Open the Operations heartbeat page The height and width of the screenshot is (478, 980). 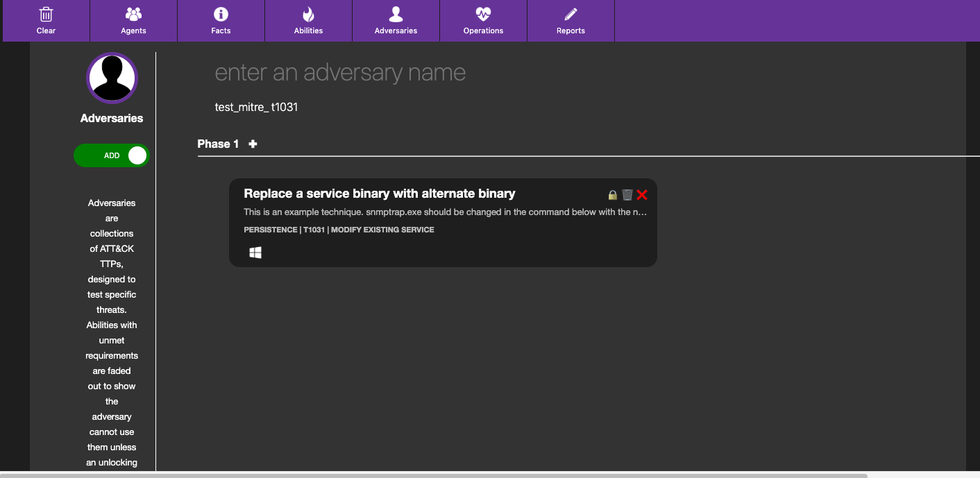(483, 21)
